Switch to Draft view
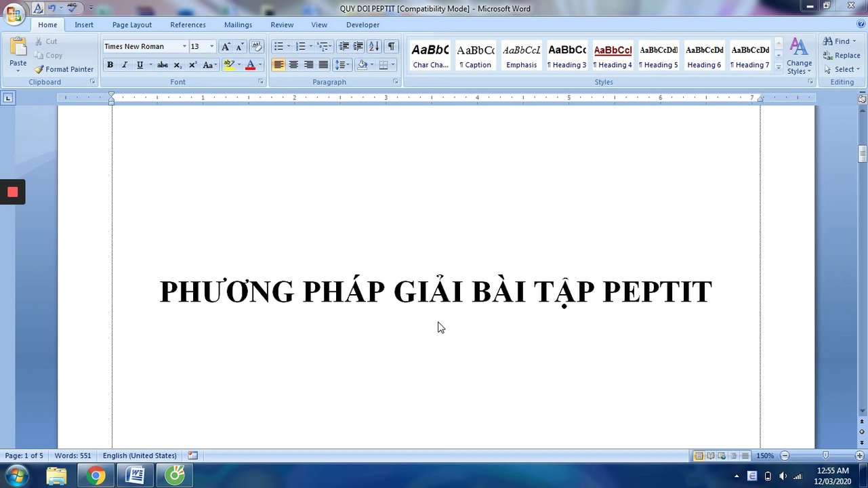The width and height of the screenshot is (868, 488). [745, 456]
